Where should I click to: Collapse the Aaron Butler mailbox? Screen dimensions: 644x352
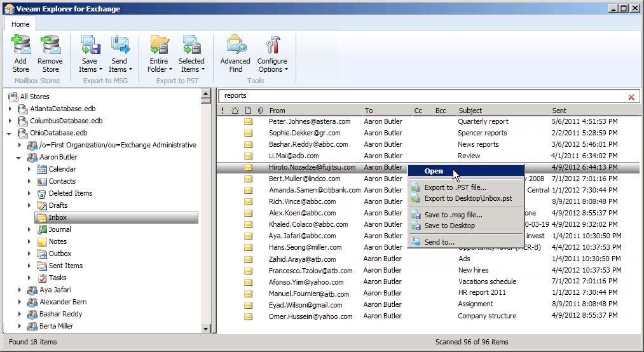point(19,158)
